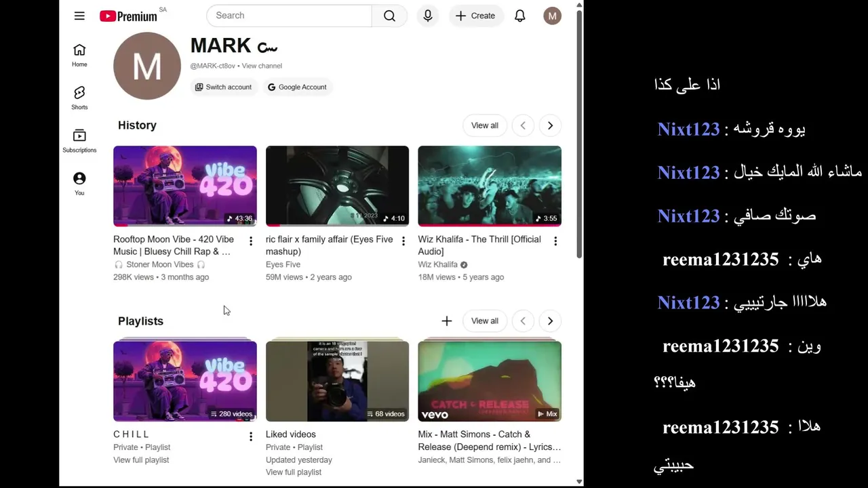Open C H I L L playlist title
This screenshot has width=868, height=488.
coord(131,434)
